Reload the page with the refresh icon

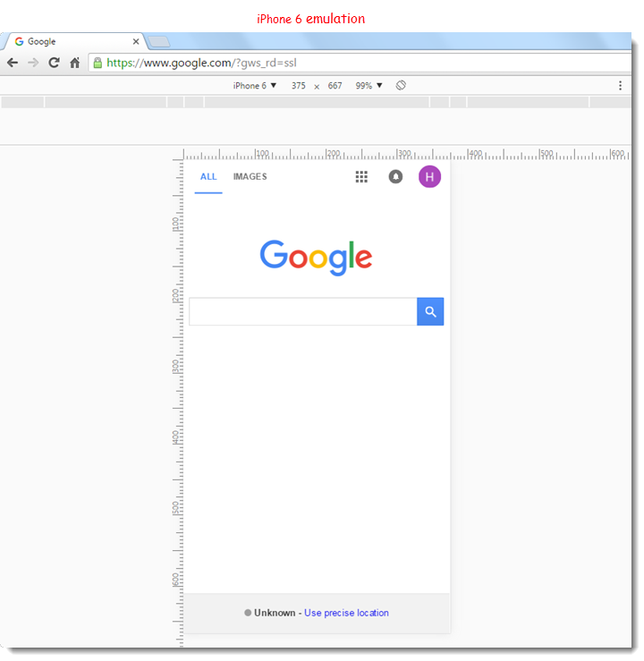tap(54, 63)
